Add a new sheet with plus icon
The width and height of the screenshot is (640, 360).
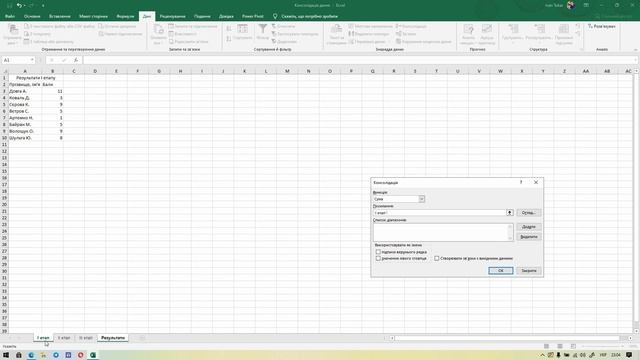pos(142,338)
